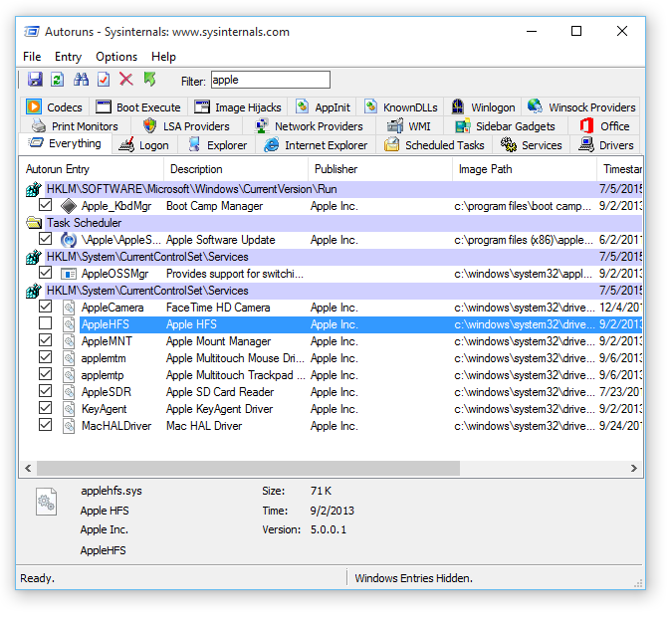This screenshot has height=621, width=672.
Task: Click the Refresh toolbar icon
Action: coord(58,80)
